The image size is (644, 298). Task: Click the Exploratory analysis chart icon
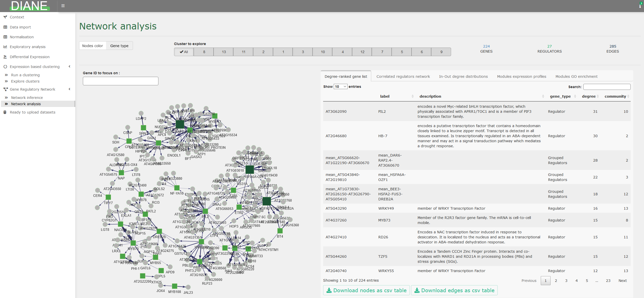coord(5,47)
